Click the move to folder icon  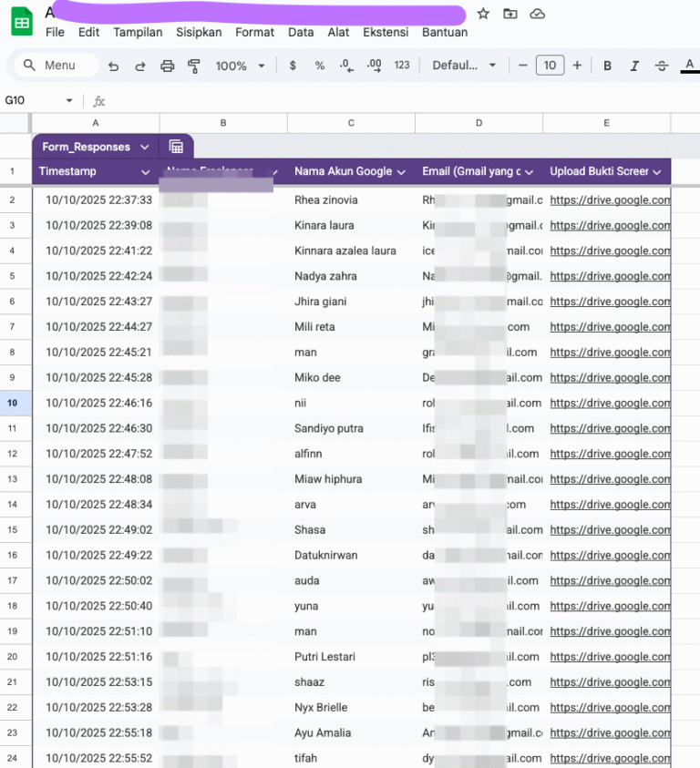click(x=510, y=14)
